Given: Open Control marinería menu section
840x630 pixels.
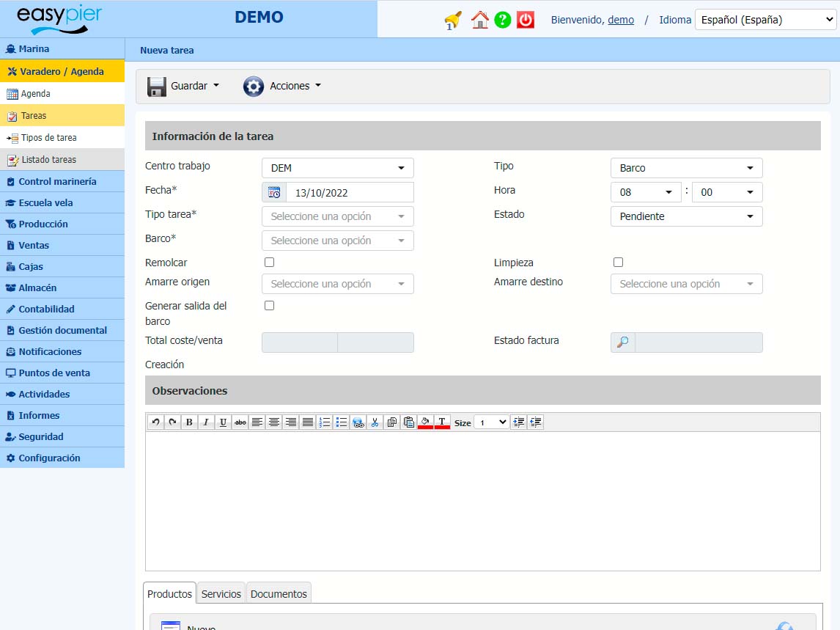Looking at the screenshot, I should tap(62, 181).
